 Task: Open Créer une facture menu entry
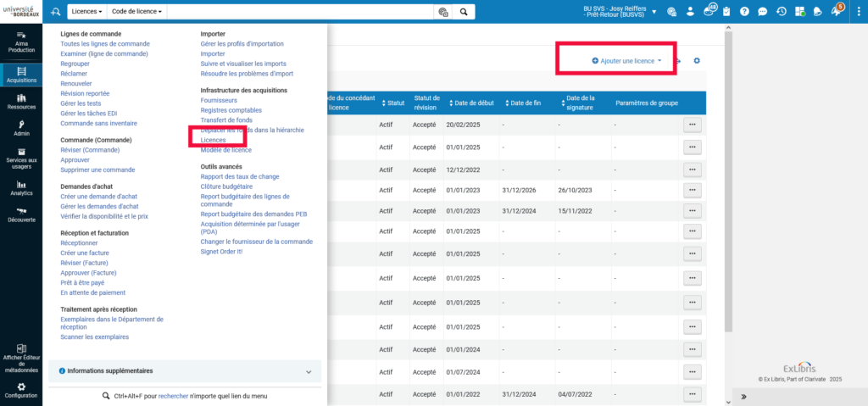(x=85, y=253)
